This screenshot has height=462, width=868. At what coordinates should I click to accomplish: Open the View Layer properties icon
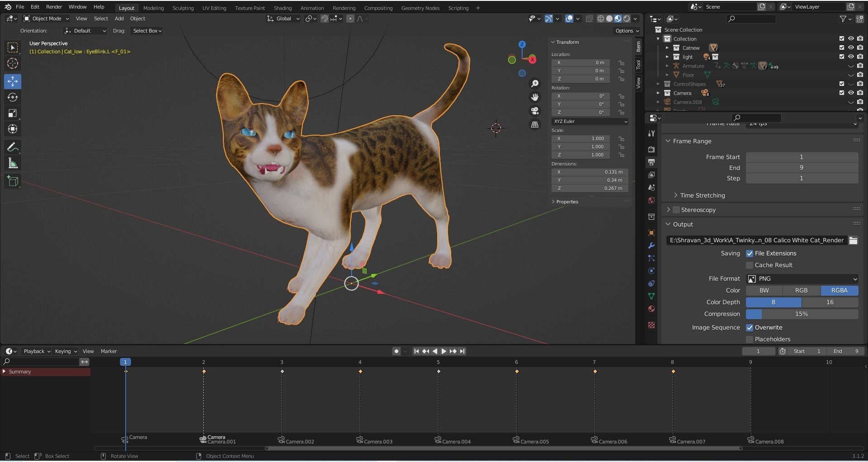click(651, 174)
